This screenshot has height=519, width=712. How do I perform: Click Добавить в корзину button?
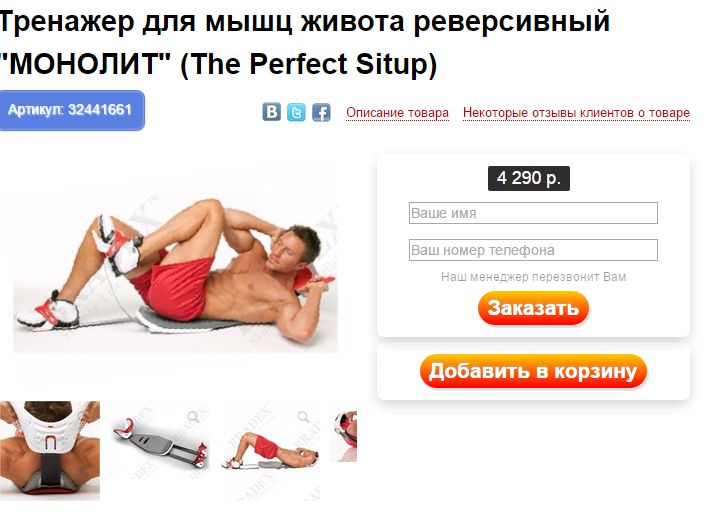click(533, 371)
